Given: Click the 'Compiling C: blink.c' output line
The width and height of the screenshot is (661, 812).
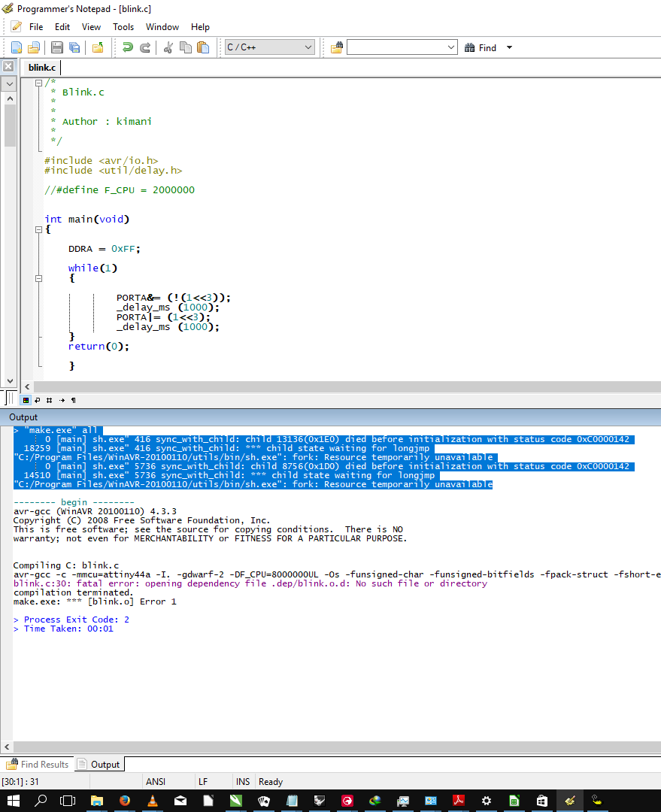Looking at the screenshot, I should click(65, 565).
